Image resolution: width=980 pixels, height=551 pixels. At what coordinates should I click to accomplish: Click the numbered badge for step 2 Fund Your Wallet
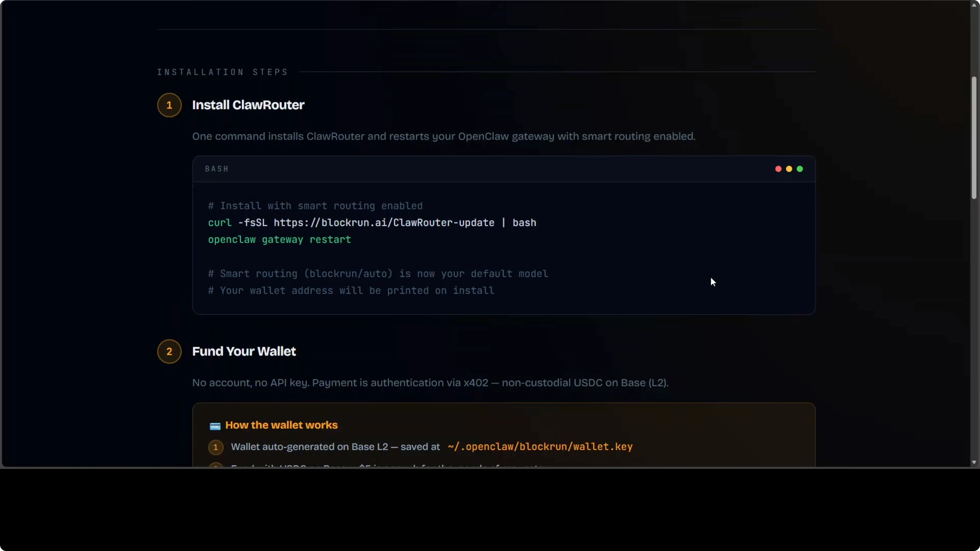[x=169, y=351]
